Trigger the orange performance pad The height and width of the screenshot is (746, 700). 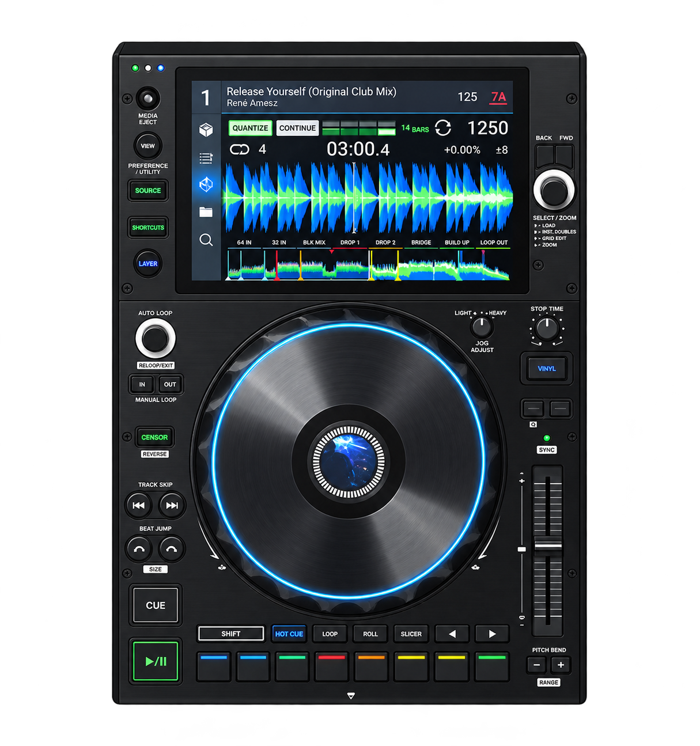[372, 667]
